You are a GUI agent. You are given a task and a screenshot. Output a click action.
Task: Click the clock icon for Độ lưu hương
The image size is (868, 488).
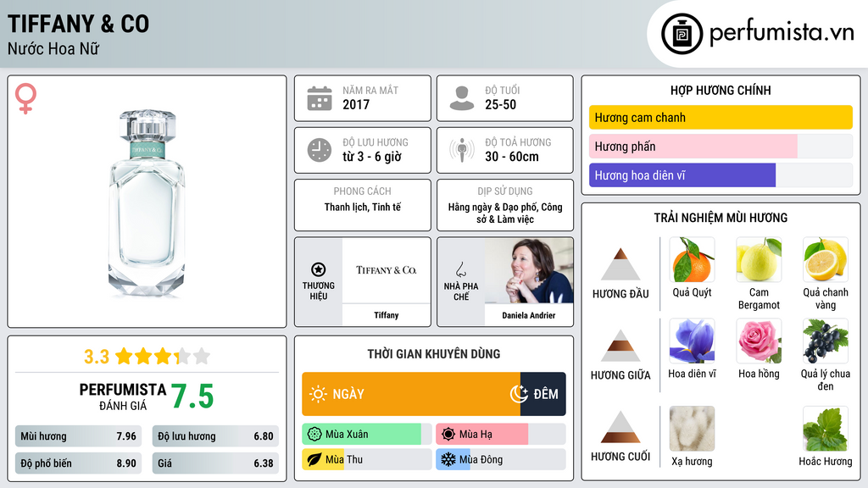(x=320, y=151)
